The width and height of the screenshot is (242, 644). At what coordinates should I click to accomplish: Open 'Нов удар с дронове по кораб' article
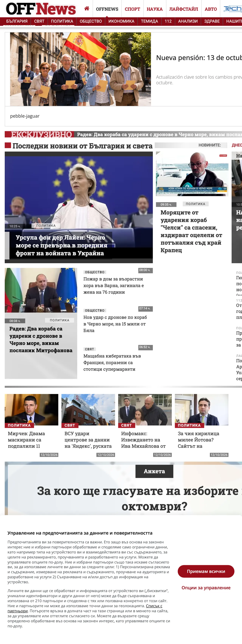(x=115, y=324)
